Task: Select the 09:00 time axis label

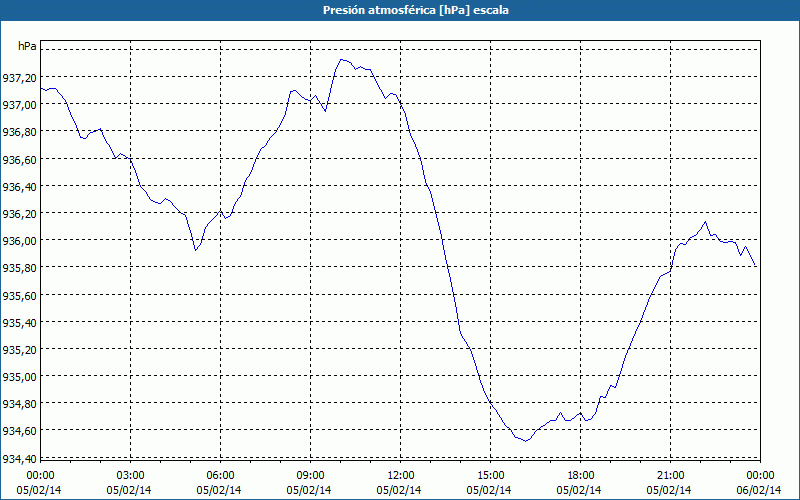Action: [x=310, y=476]
